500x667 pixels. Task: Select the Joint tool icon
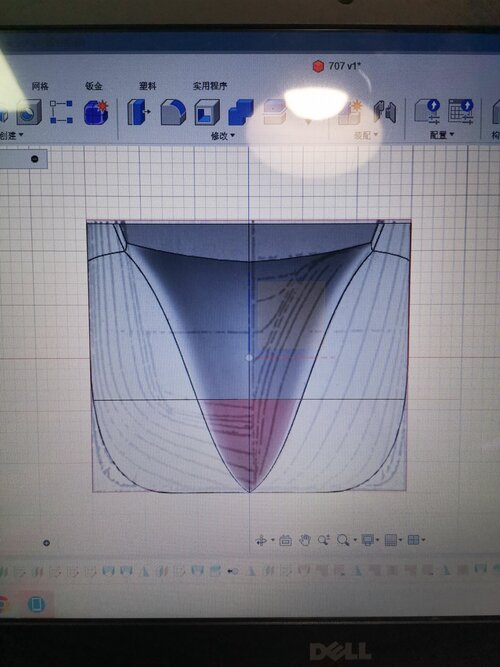click(385, 112)
